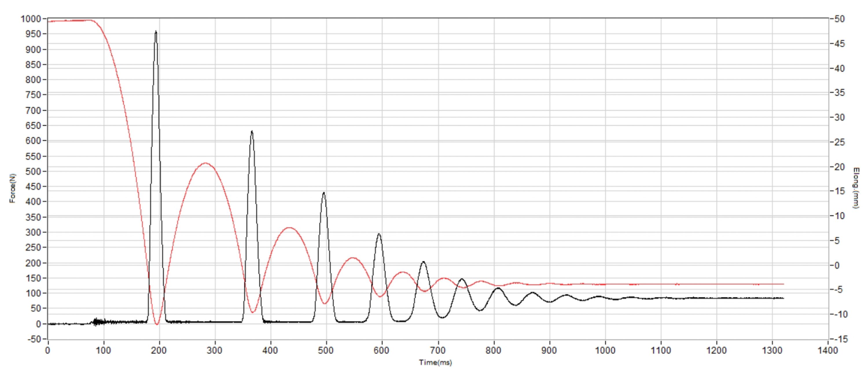Click the 700 tick on Time axis
Screen dimensions: 868x376
(438, 350)
